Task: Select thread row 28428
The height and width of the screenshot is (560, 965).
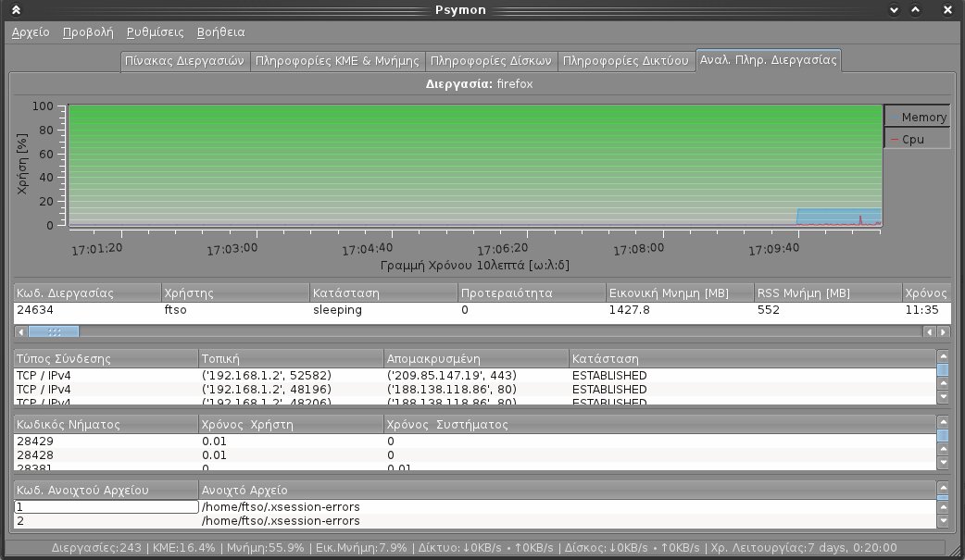Action: 474,455
